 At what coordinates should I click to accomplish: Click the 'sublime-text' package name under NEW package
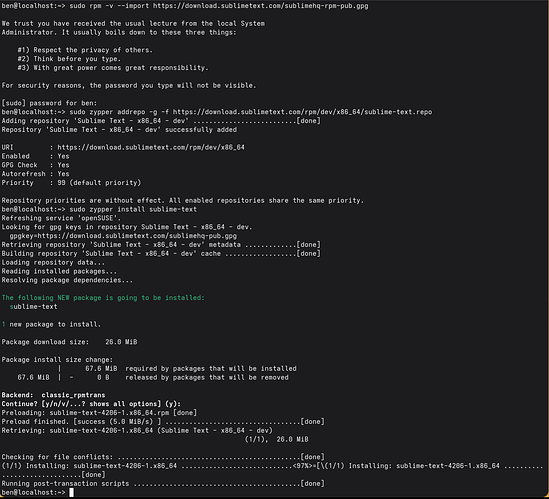pos(33,306)
